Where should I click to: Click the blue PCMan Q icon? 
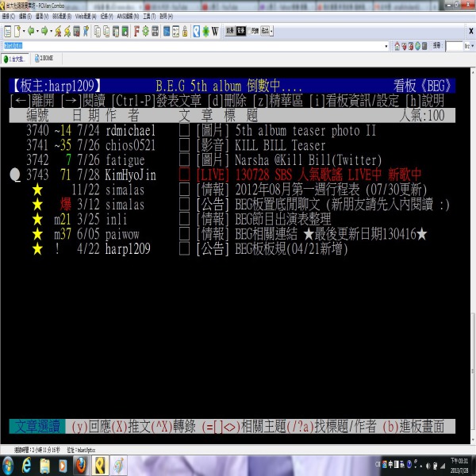[x=197, y=31]
